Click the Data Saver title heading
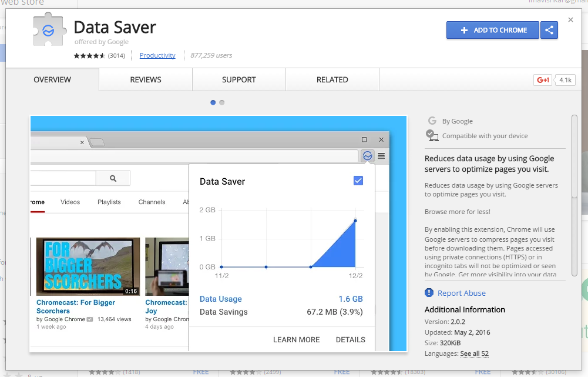588x377 pixels. click(115, 28)
